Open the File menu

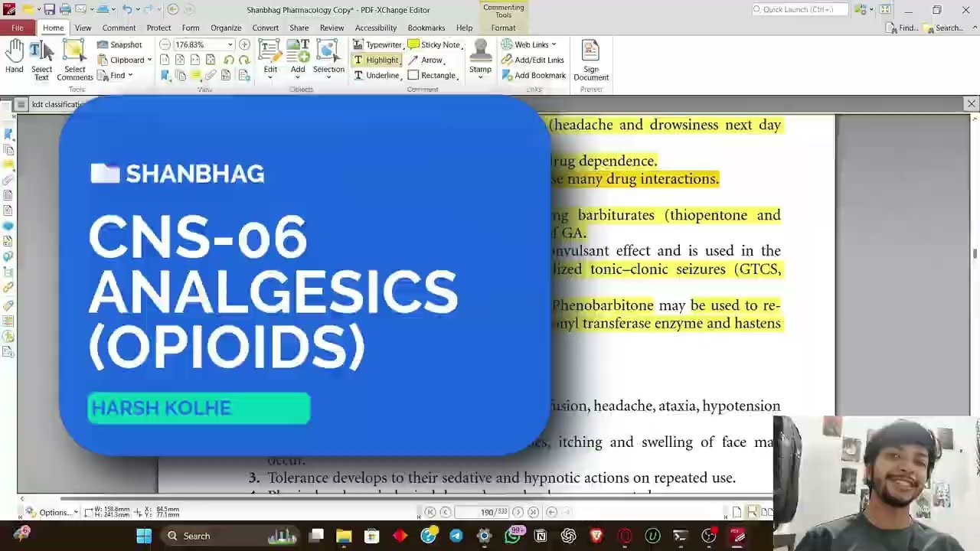17,28
